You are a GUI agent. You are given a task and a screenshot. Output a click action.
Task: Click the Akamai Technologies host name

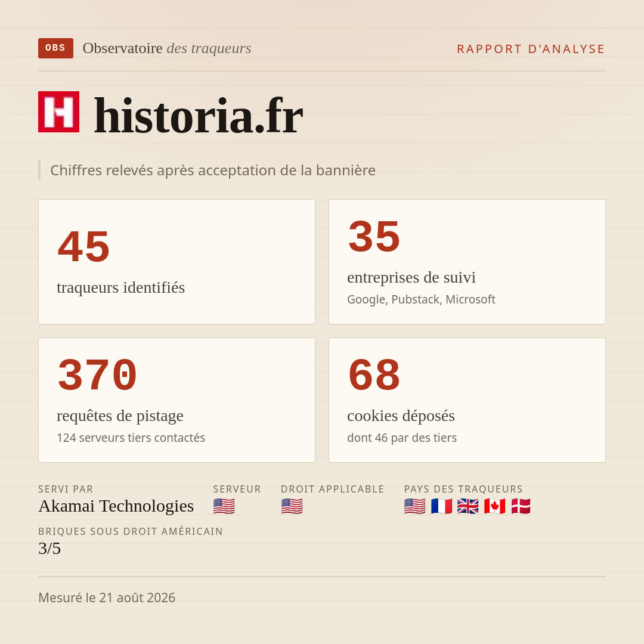click(x=116, y=506)
